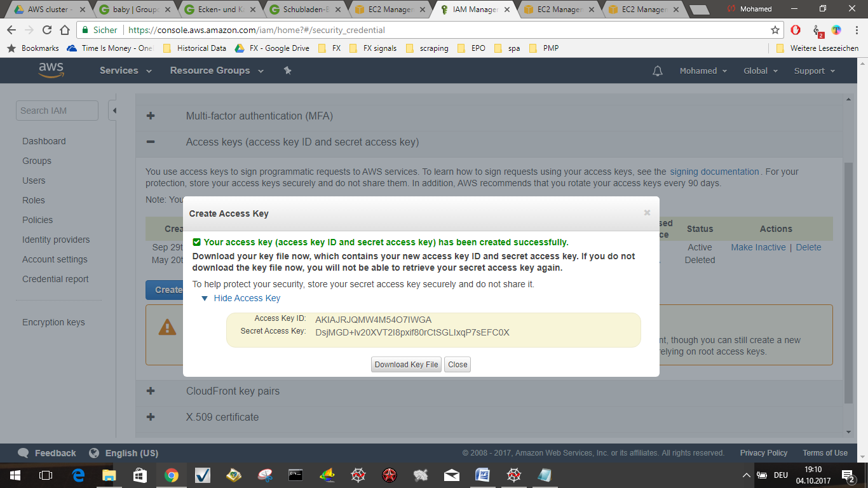Click the red Opera-style extension icon
This screenshot has width=868, height=488.
pyautogui.click(x=796, y=30)
